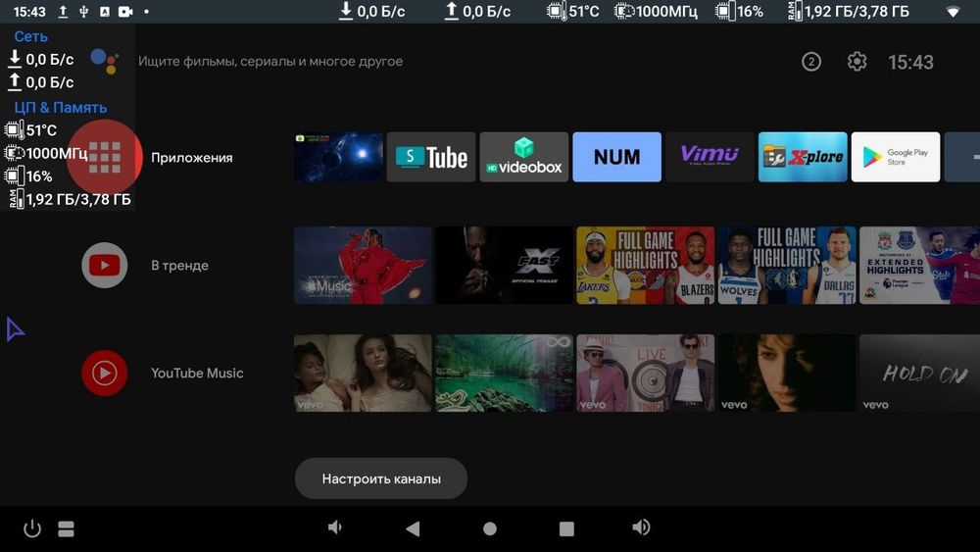Click the search field 'Ищите фильмы, сериалы'

point(270,61)
